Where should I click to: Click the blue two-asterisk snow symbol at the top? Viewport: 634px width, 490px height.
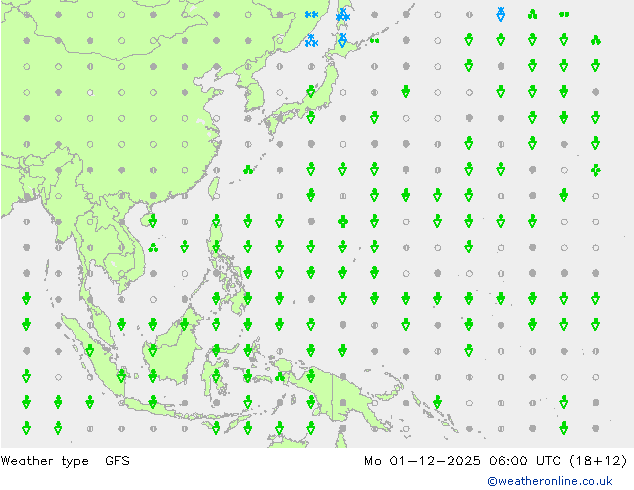point(311,15)
